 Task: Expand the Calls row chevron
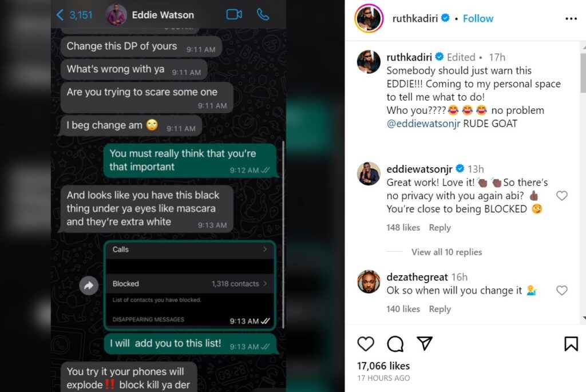click(265, 250)
